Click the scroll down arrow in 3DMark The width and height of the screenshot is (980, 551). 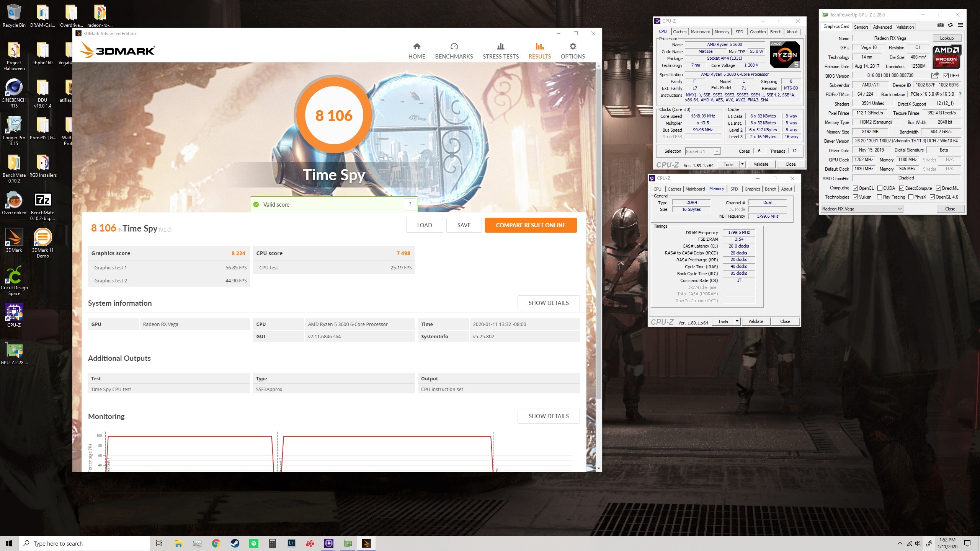point(599,468)
